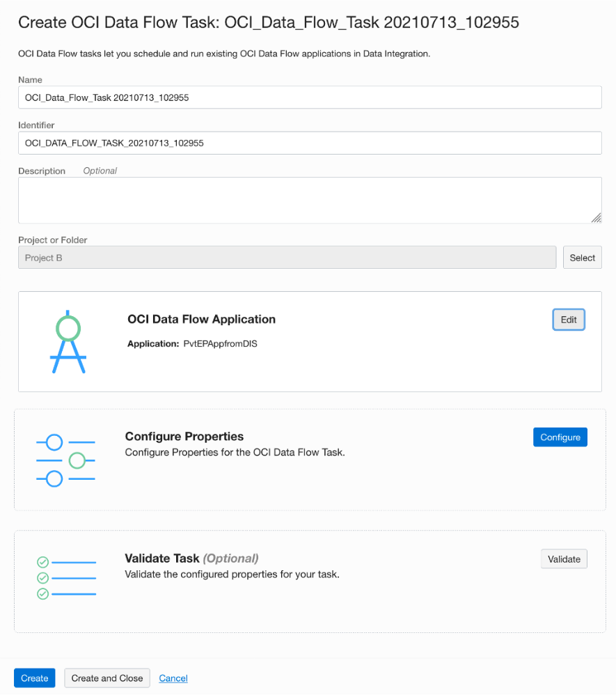616x695 pixels.
Task: Validate the configured task properties
Action: [564, 559]
